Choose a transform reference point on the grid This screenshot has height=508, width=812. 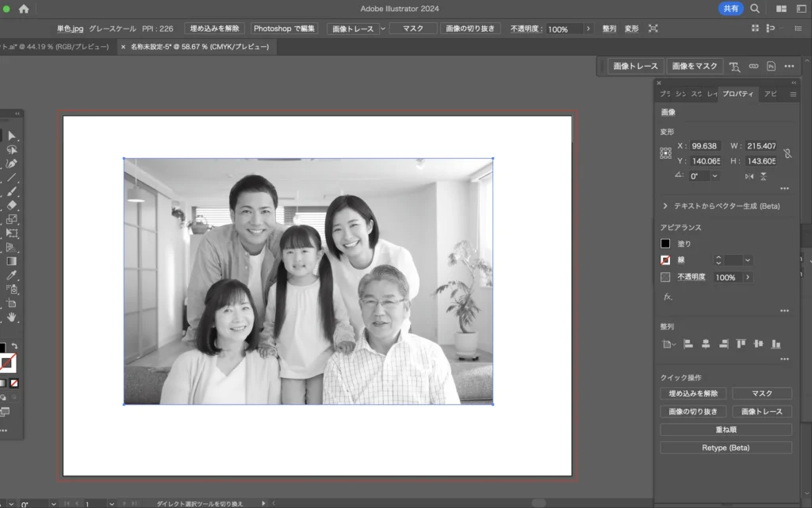665,153
